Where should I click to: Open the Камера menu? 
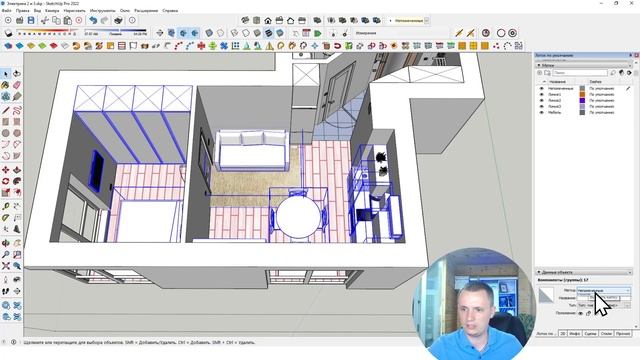(x=52, y=11)
